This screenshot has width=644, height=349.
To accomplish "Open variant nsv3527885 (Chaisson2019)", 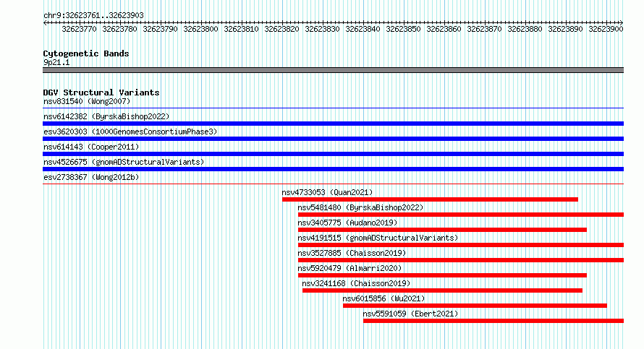I will (x=352, y=253).
